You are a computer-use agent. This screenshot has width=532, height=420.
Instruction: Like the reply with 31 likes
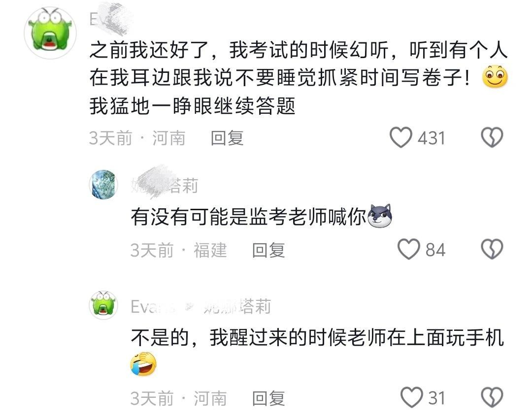coord(411,397)
